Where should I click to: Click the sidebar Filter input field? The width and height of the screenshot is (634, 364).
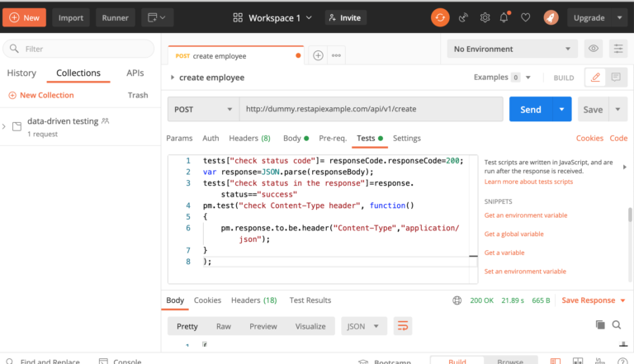[x=78, y=49]
